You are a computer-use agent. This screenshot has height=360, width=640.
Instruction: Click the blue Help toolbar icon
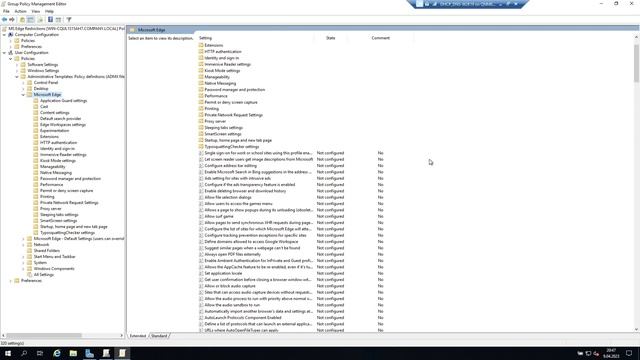50,20
